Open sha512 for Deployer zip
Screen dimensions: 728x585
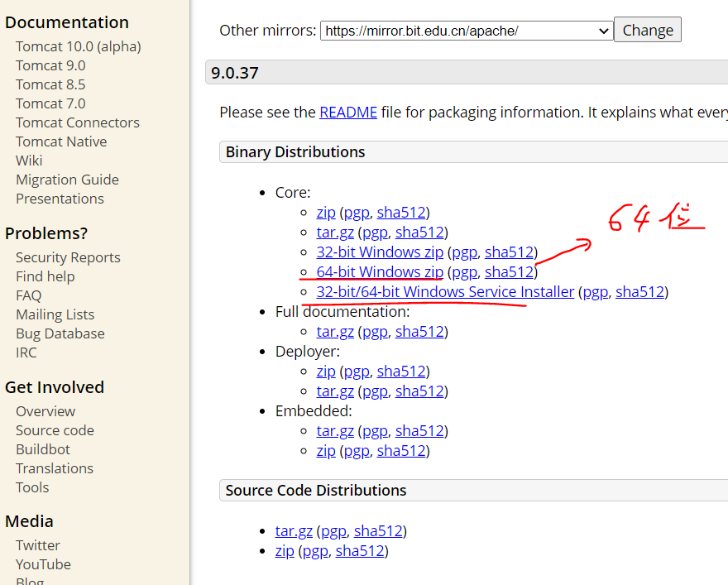401,372
